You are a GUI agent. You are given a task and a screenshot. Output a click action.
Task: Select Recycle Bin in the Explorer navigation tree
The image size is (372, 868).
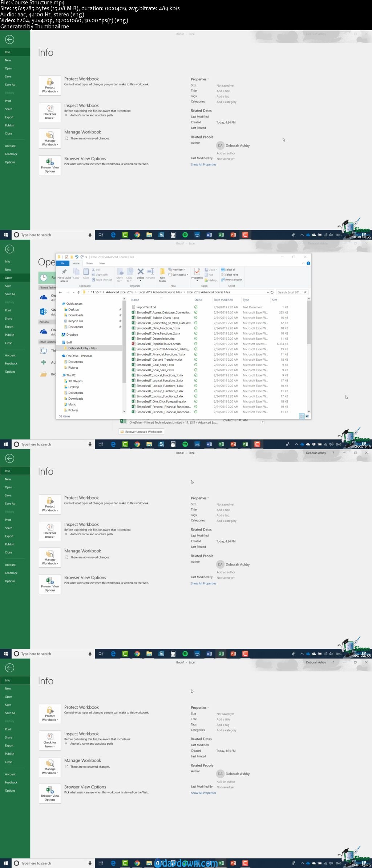[x=76, y=321]
